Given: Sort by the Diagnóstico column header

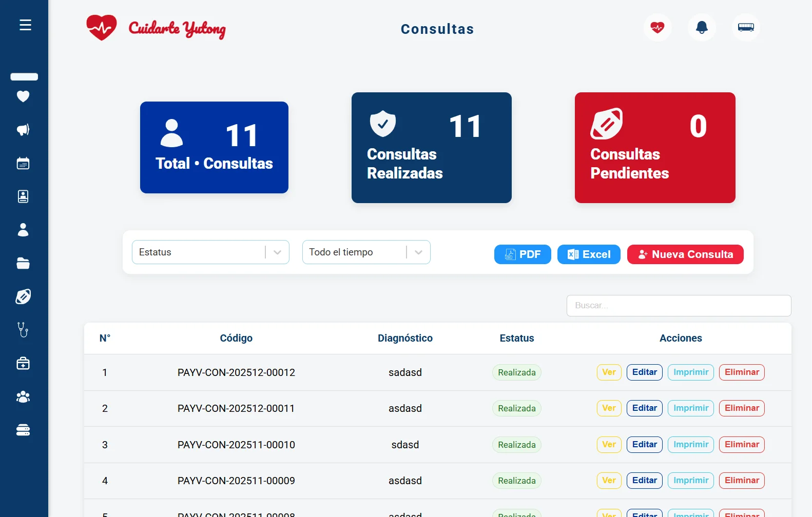Looking at the screenshot, I should (x=405, y=338).
